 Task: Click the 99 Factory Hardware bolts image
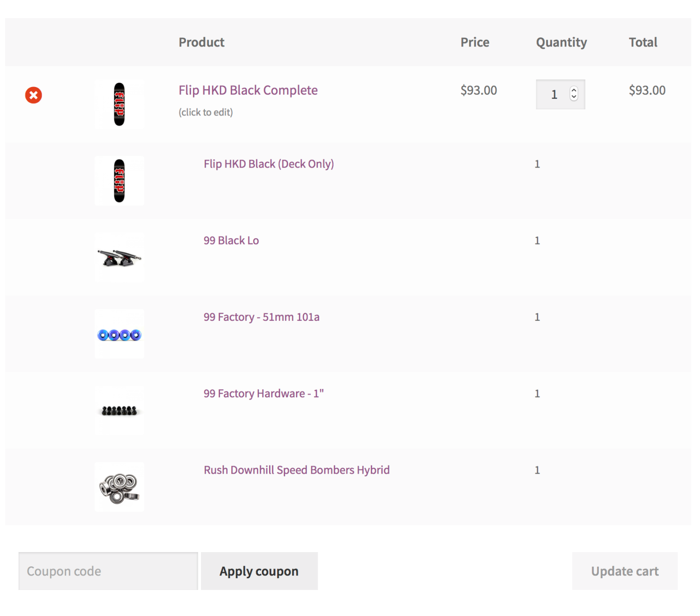119,411
